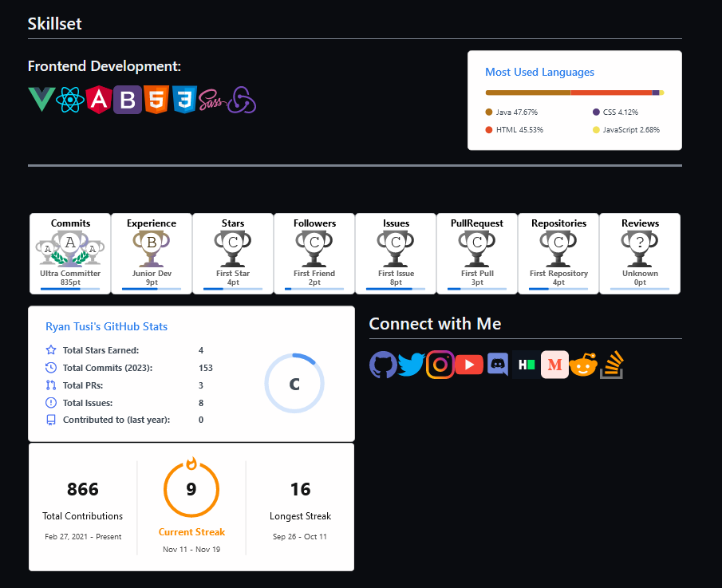Click the 835pt commits score text
This screenshot has height=588, width=722.
tap(70, 282)
